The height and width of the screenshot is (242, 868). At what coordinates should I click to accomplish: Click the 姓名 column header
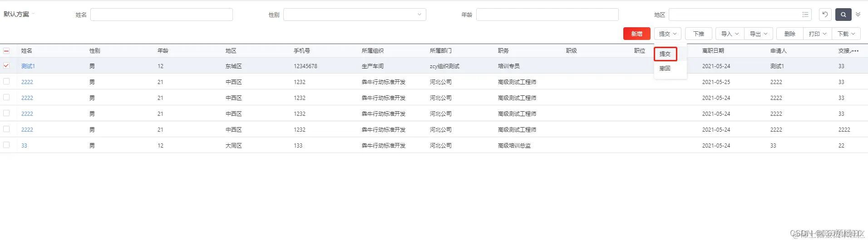[x=27, y=51]
